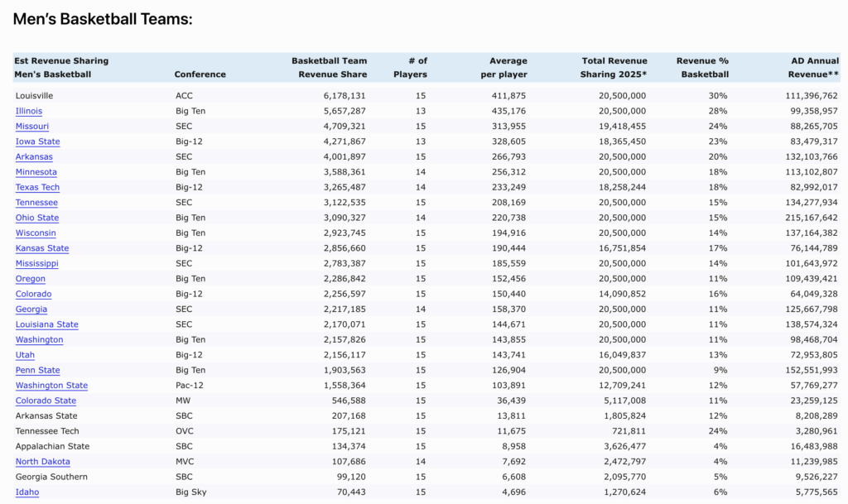Open the Louisiana State link
The width and height of the screenshot is (848, 504).
pos(47,324)
